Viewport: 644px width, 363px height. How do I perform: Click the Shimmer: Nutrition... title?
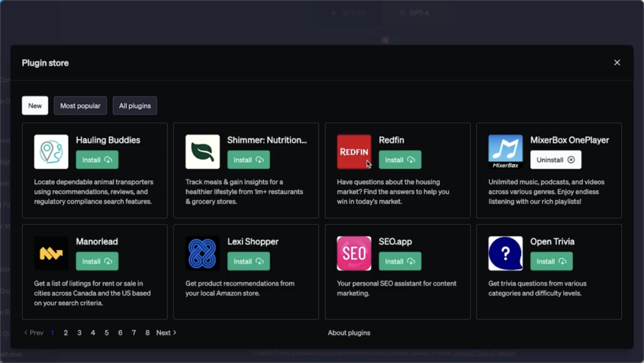[267, 140]
